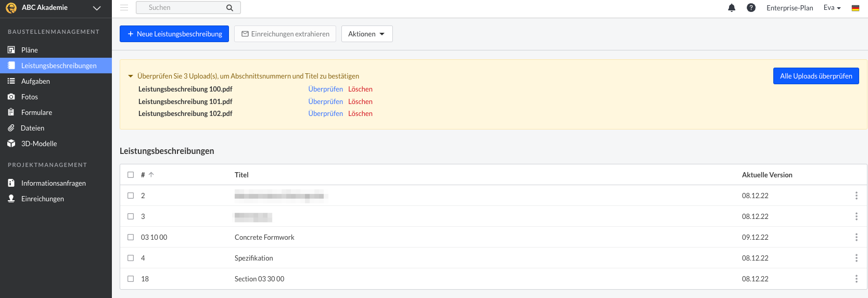Click the Aufgaben list icon

(x=11, y=81)
